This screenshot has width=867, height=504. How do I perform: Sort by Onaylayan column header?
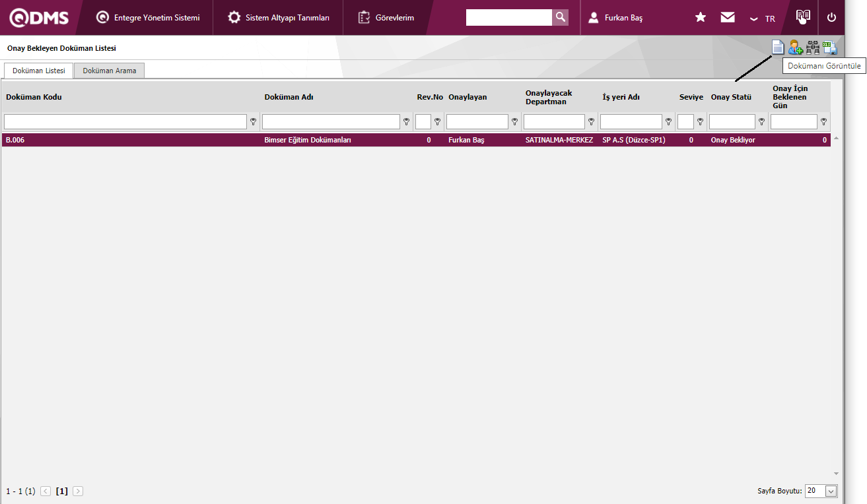[468, 97]
